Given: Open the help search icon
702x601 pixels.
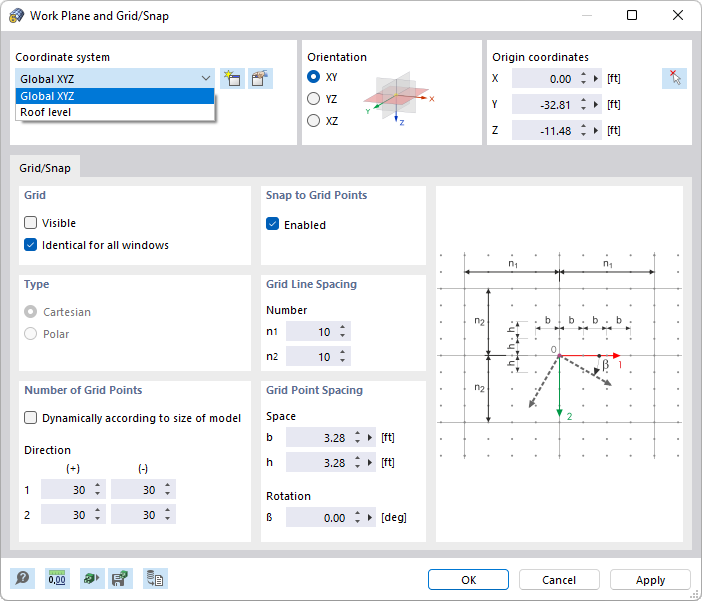Looking at the screenshot, I should 22,579.
